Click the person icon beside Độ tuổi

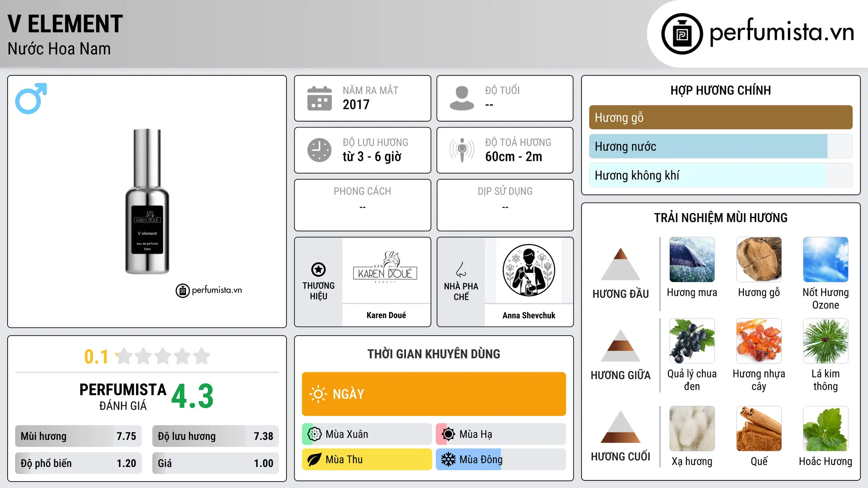(462, 98)
